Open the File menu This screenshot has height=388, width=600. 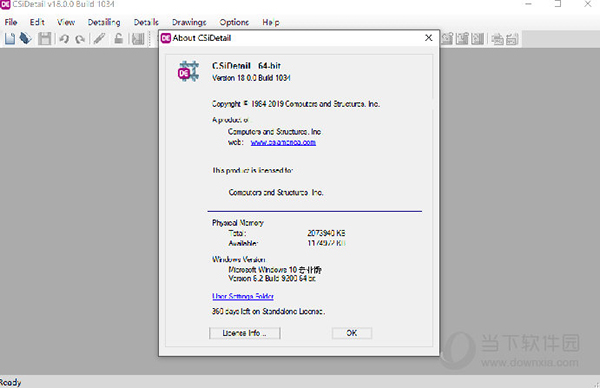point(11,22)
